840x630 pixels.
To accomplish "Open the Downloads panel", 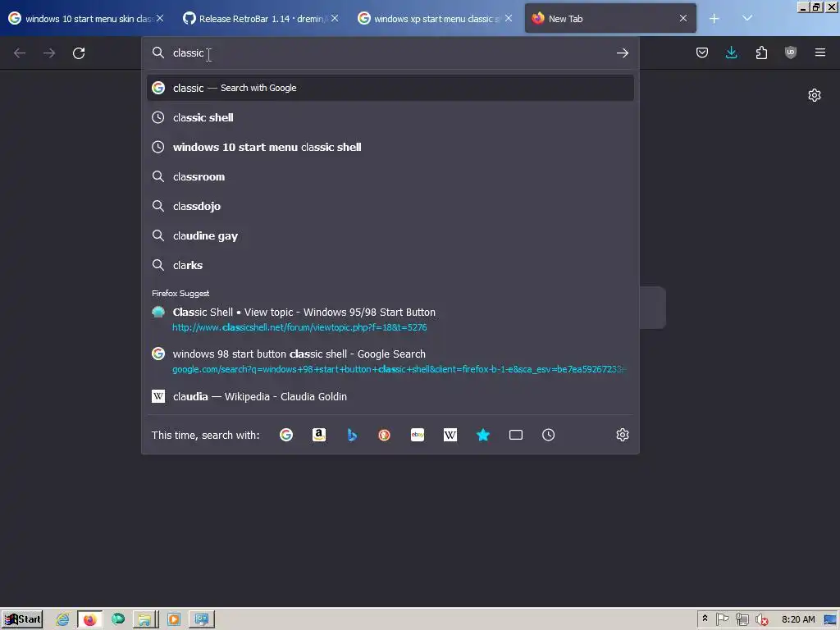I will pyautogui.click(x=731, y=52).
